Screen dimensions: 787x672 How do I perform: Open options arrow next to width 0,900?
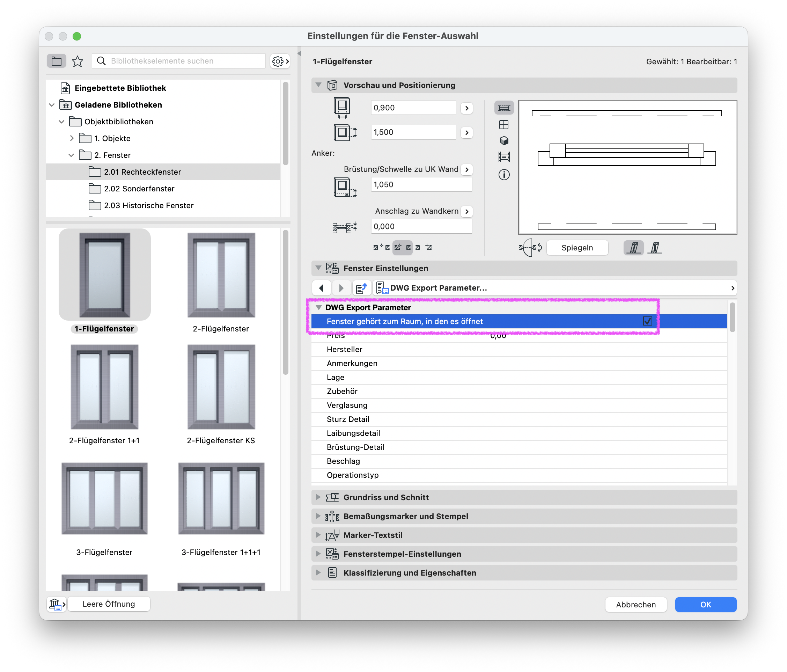click(x=467, y=108)
